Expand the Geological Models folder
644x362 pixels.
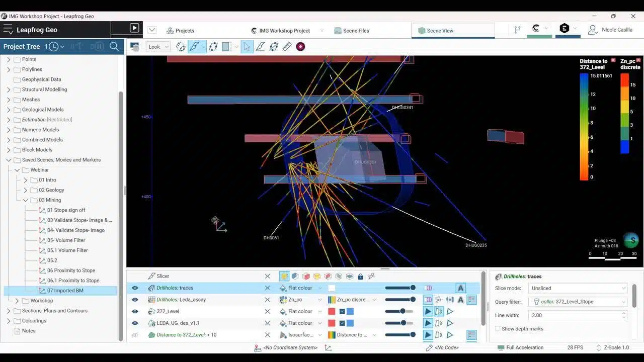point(9,110)
